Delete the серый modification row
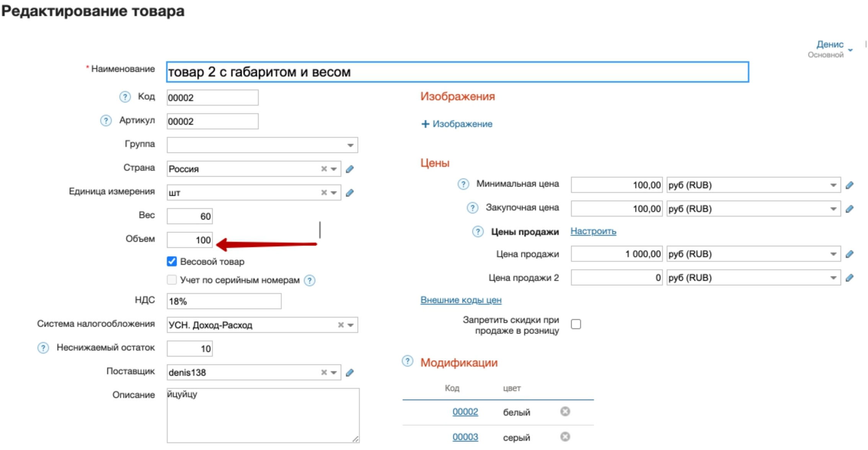 (x=565, y=437)
